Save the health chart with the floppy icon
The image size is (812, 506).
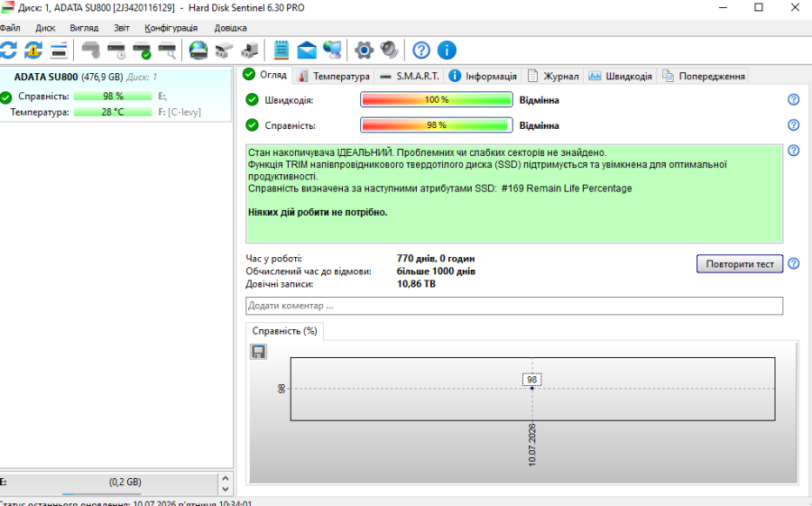click(258, 352)
